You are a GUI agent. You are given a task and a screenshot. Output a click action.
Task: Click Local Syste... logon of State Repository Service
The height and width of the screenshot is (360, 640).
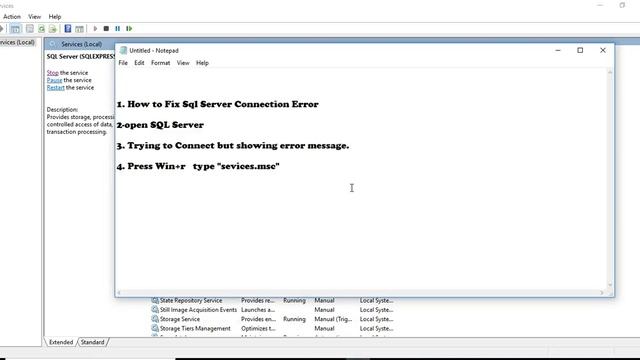click(376, 300)
